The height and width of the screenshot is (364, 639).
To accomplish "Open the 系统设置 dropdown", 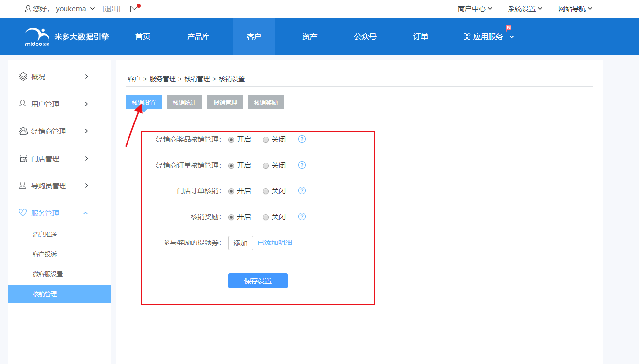I will (525, 9).
